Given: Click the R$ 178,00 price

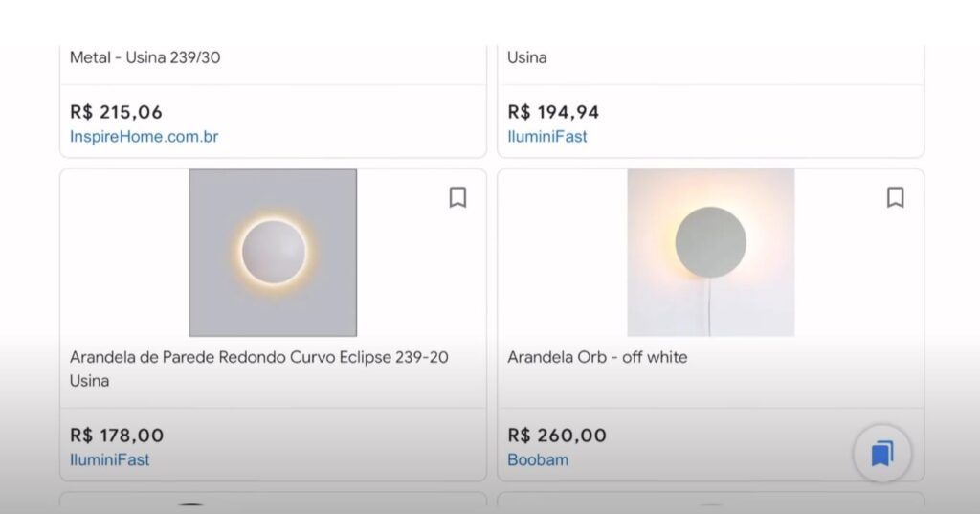Looking at the screenshot, I should pos(117,436).
